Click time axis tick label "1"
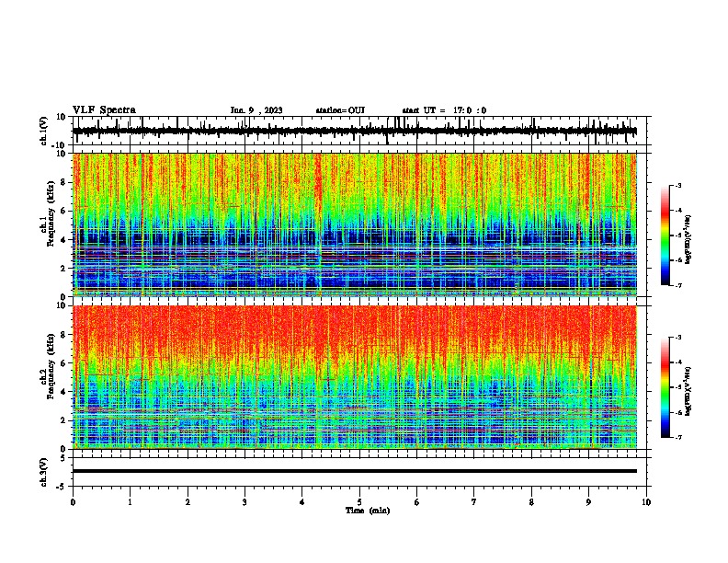The width and height of the screenshot is (728, 563). coord(130,502)
